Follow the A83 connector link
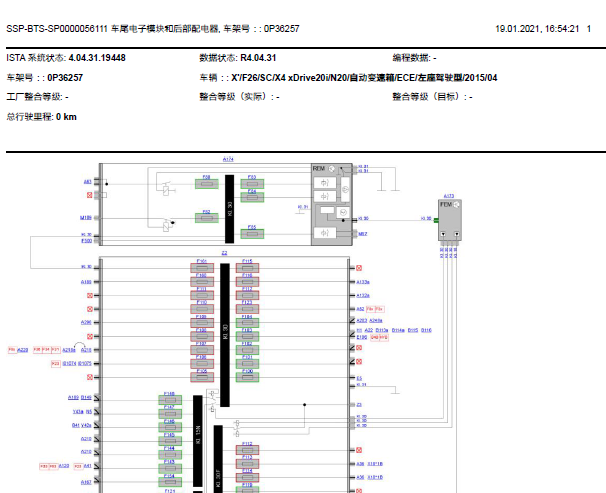606x493 pixels. point(88,182)
